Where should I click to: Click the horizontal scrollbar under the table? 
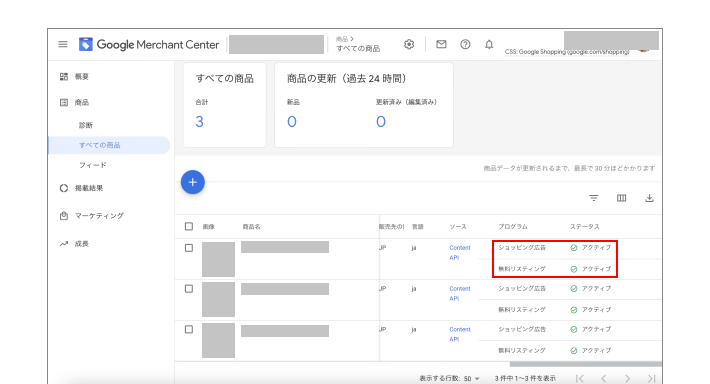point(585,364)
